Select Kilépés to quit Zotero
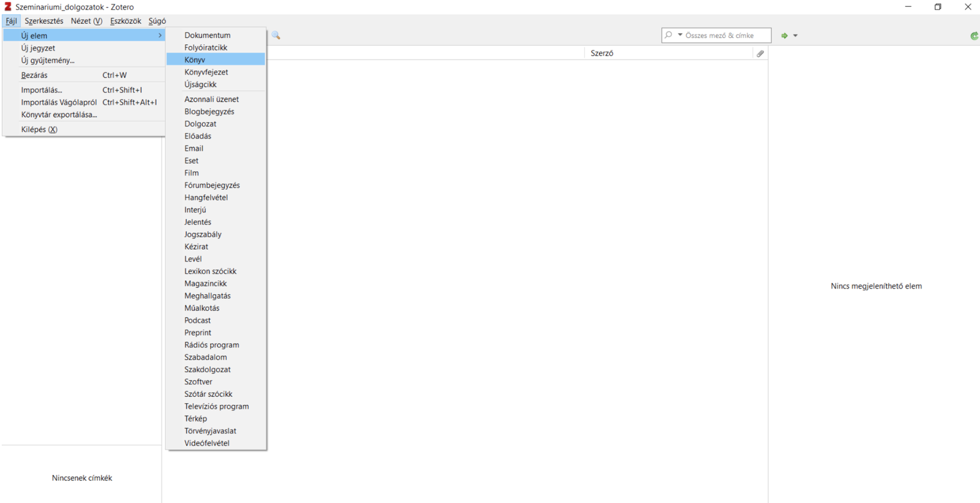980x503 pixels. tap(84, 129)
